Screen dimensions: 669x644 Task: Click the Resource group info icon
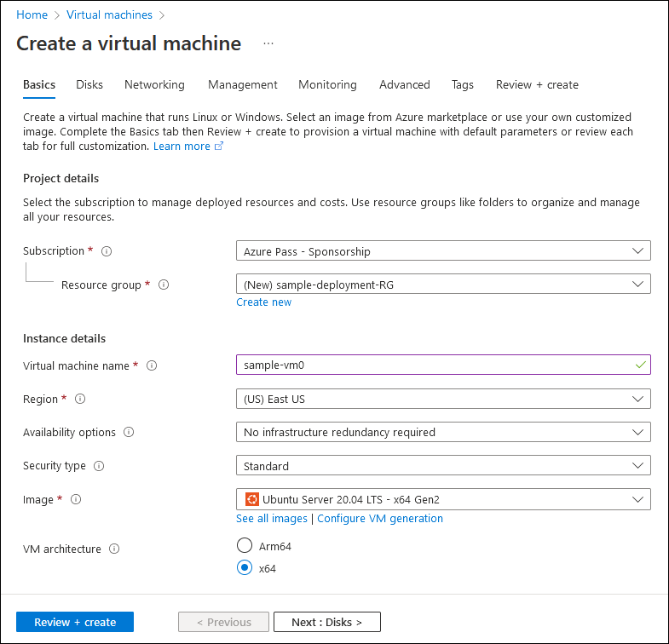(164, 285)
